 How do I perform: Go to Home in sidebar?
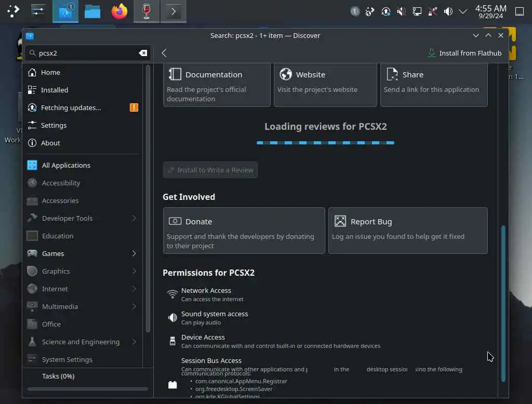[83, 72]
